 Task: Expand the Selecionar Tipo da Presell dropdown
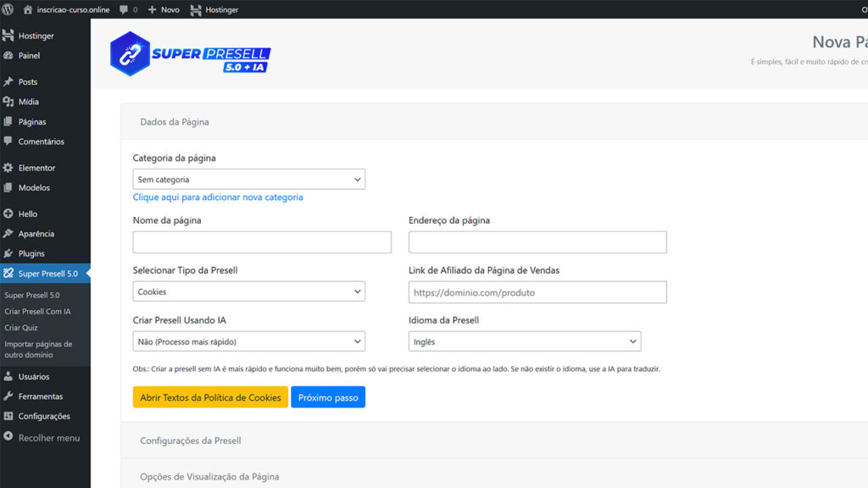coord(248,291)
